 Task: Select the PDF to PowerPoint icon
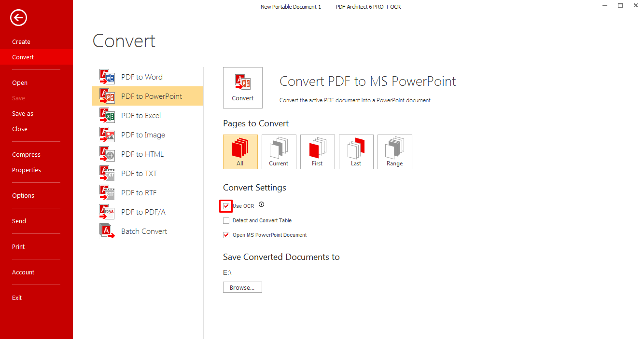click(107, 96)
